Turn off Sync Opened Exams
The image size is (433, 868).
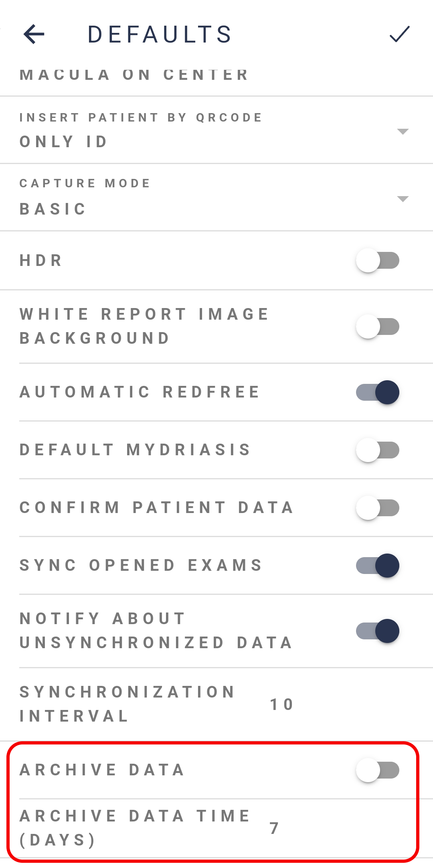[x=378, y=566]
